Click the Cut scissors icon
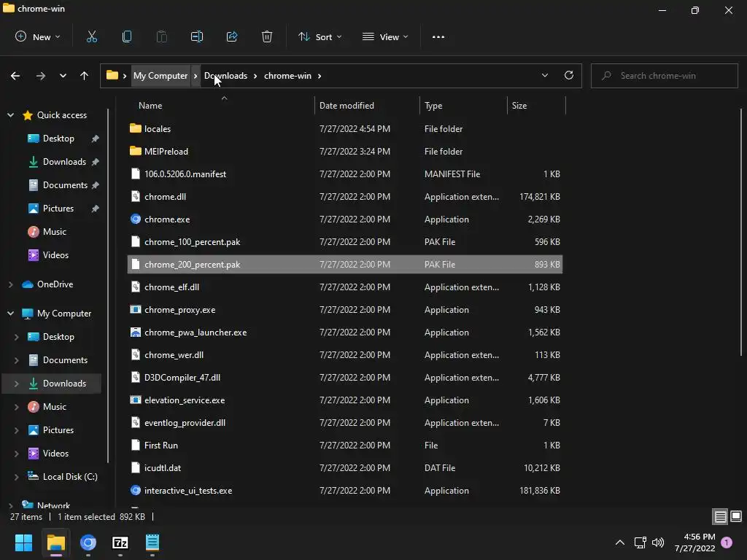747x560 pixels. coord(91,36)
